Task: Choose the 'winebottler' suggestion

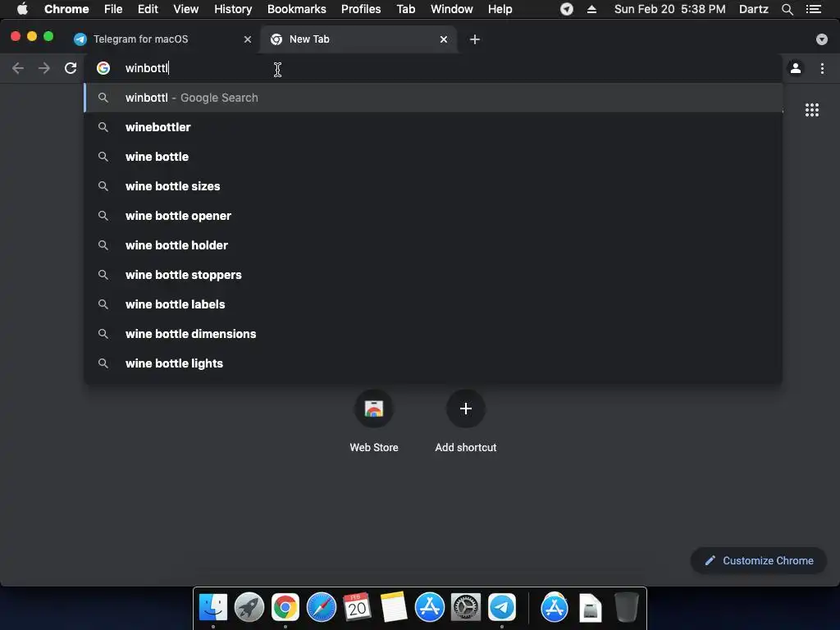Action: pos(433,127)
